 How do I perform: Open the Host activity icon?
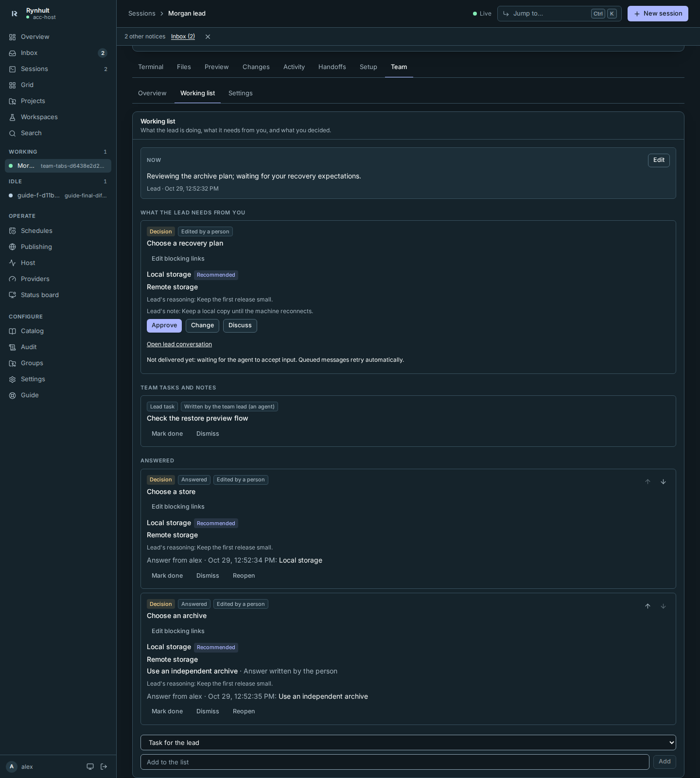[x=13, y=263]
